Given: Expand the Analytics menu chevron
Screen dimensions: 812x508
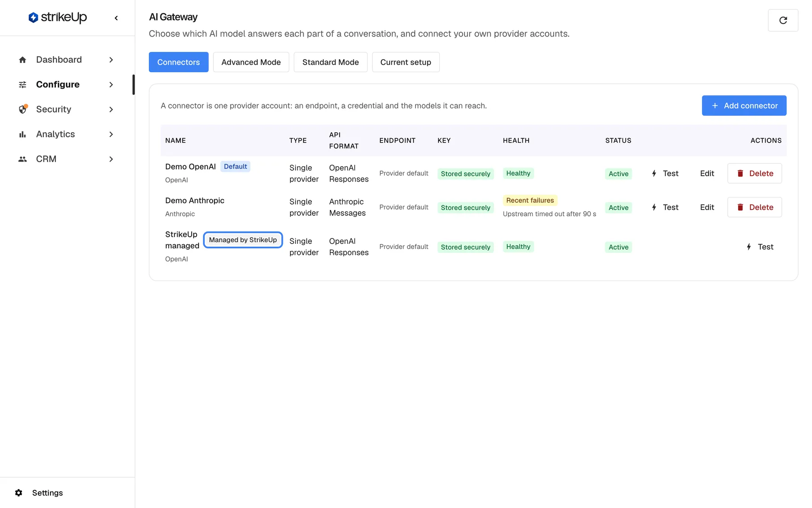Looking at the screenshot, I should [x=111, y=134].
